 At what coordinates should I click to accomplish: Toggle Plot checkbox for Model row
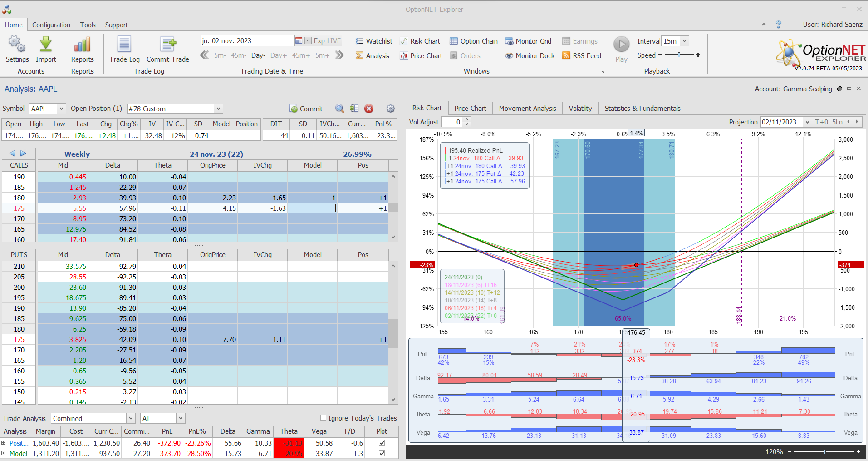tap(382, 453)
